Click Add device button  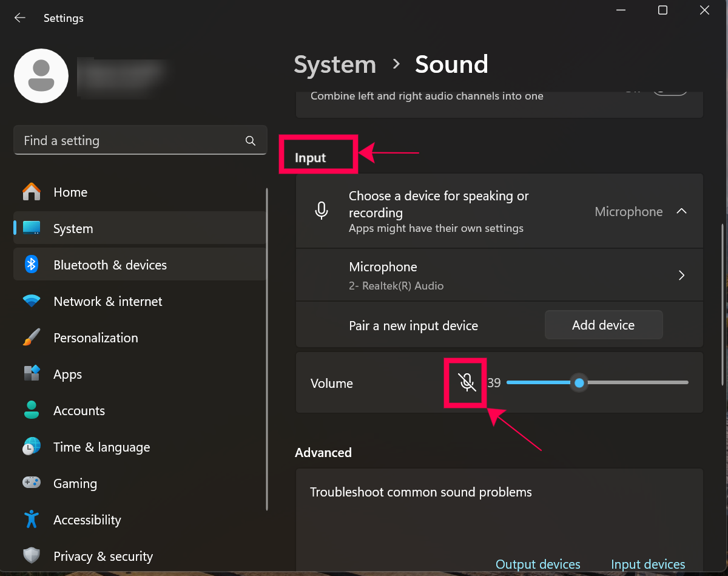(x=604, y=325)
